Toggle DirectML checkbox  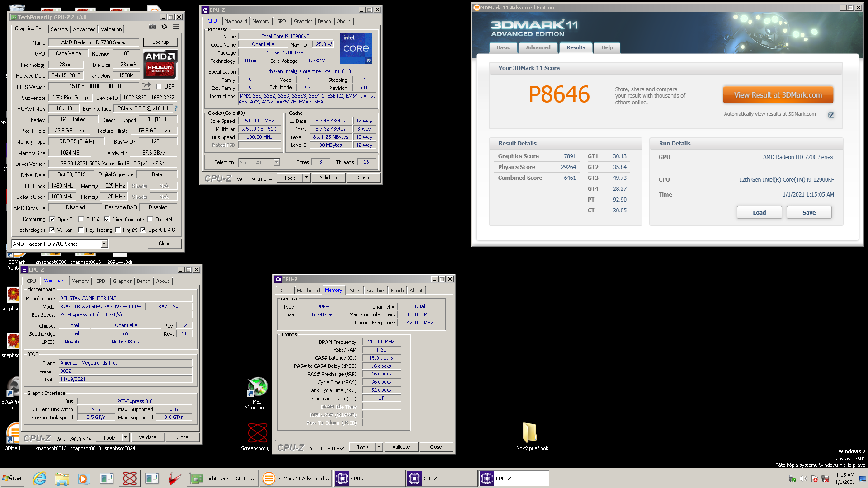150,219
